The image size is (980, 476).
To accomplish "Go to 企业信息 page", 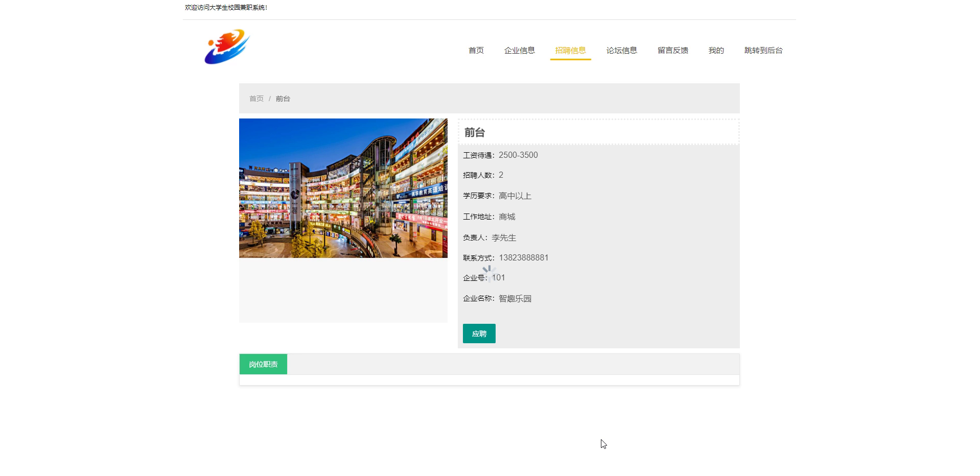I will click(519, 50).
